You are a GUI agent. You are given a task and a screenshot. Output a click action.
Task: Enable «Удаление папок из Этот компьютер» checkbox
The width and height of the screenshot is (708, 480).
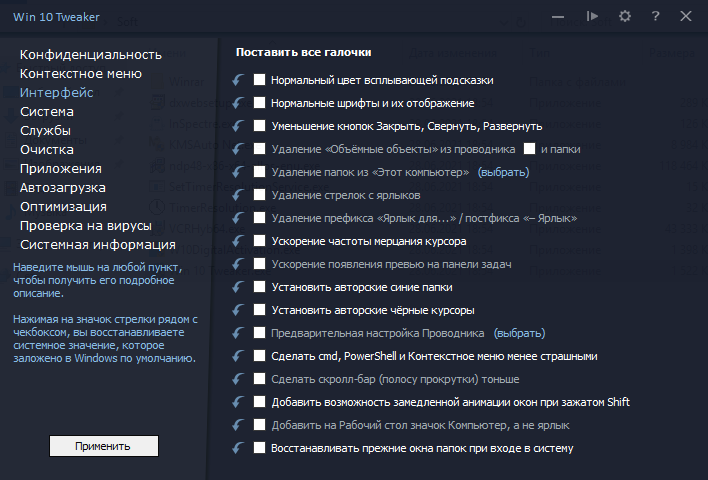coord(259,172)
